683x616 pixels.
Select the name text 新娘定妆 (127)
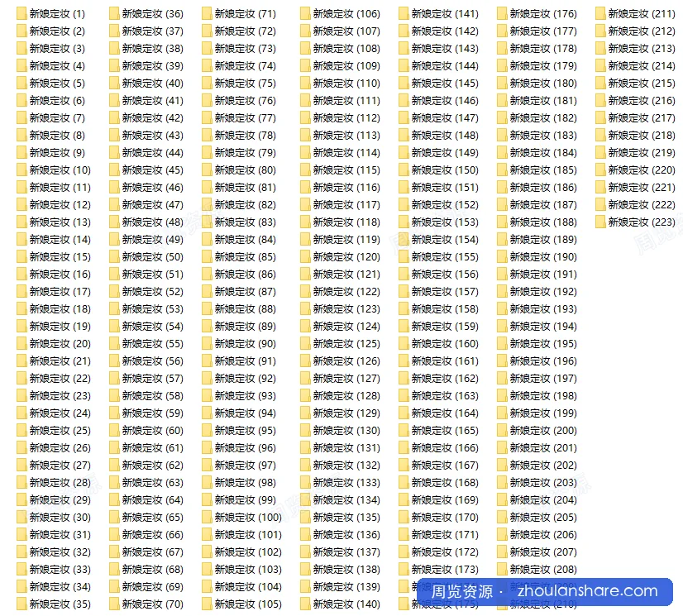(x=346, y=378)
